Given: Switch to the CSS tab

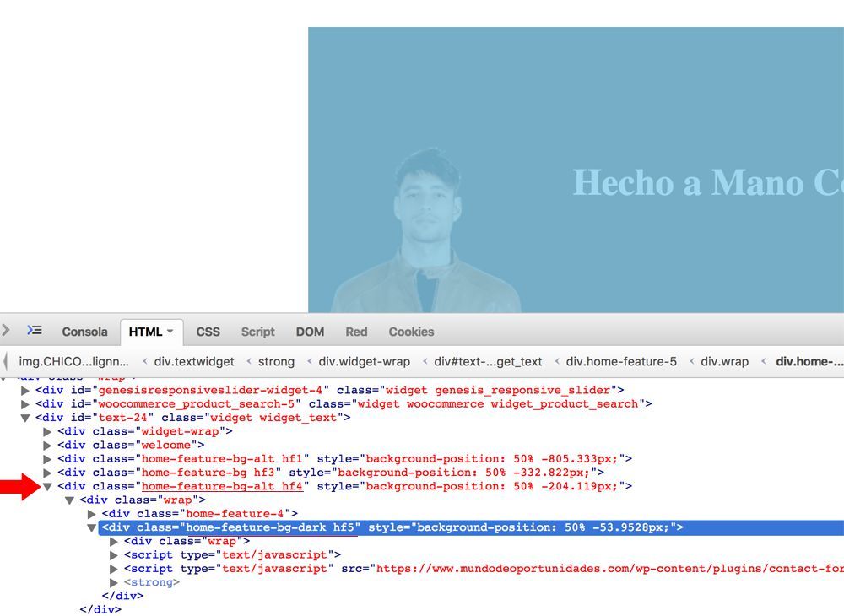Looking at the screenshot, I should coord(208,332).
